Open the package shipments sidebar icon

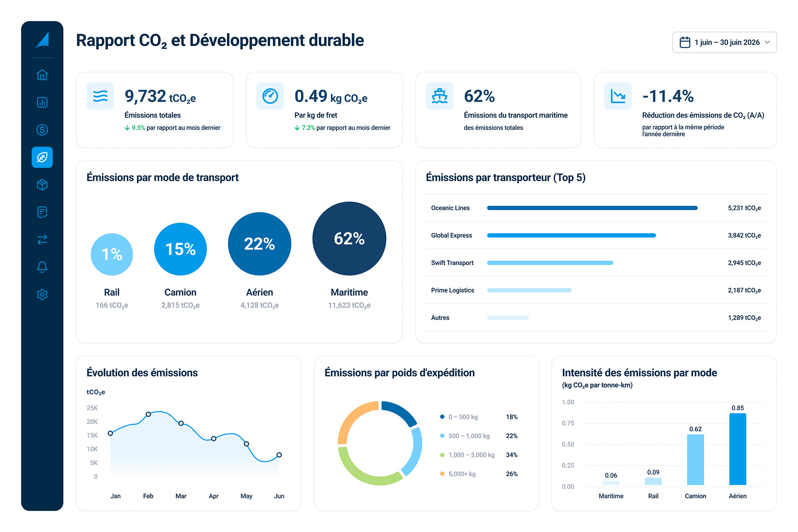42,185
